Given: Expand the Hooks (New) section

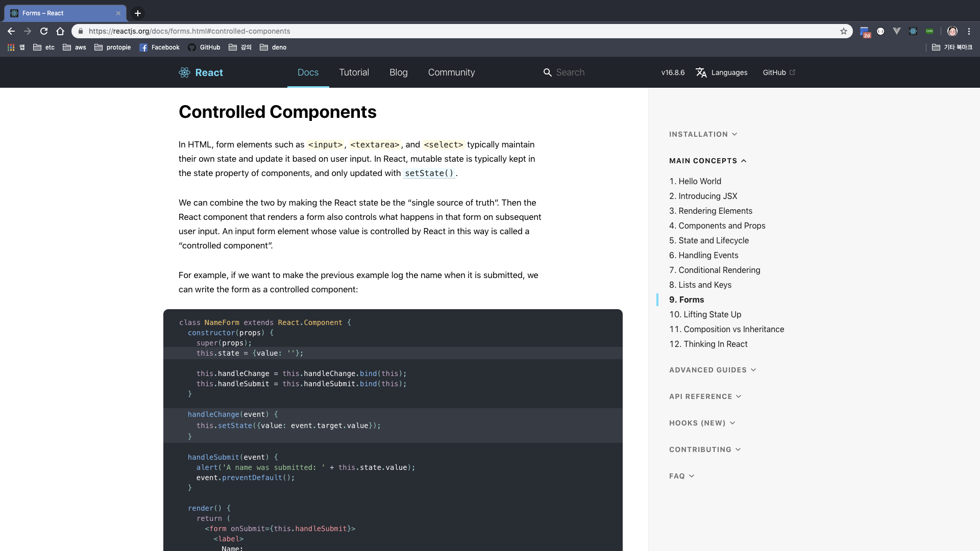Looking at the screenshot, I should tap(702, 423).
